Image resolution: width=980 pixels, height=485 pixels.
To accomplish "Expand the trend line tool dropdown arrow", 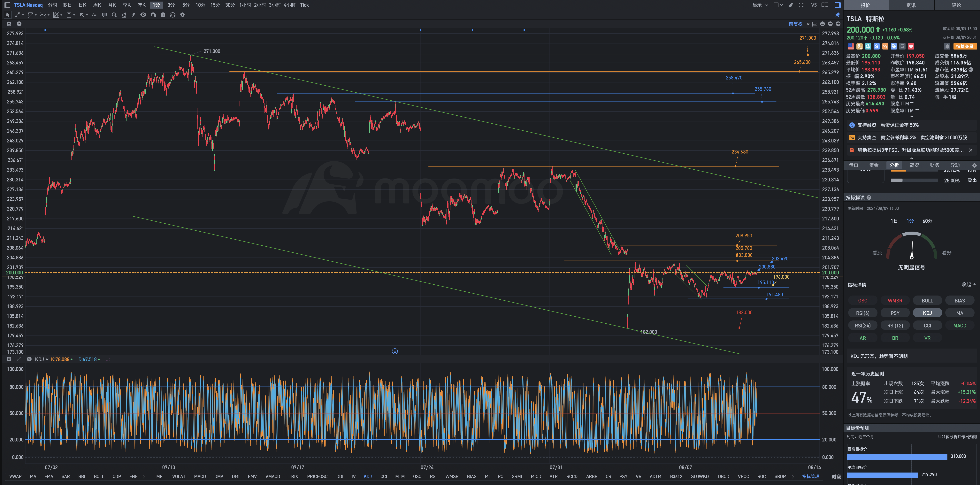I will (x=23, y=15).
